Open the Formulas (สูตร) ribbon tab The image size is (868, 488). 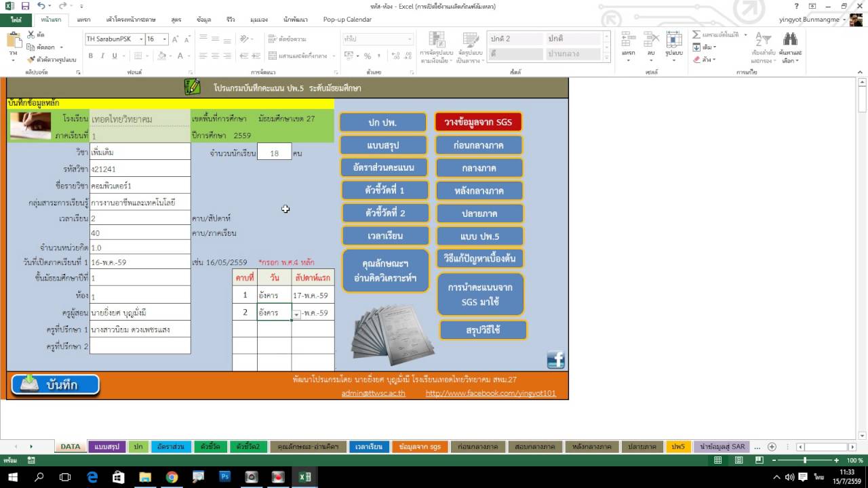[x=176, y=20]
